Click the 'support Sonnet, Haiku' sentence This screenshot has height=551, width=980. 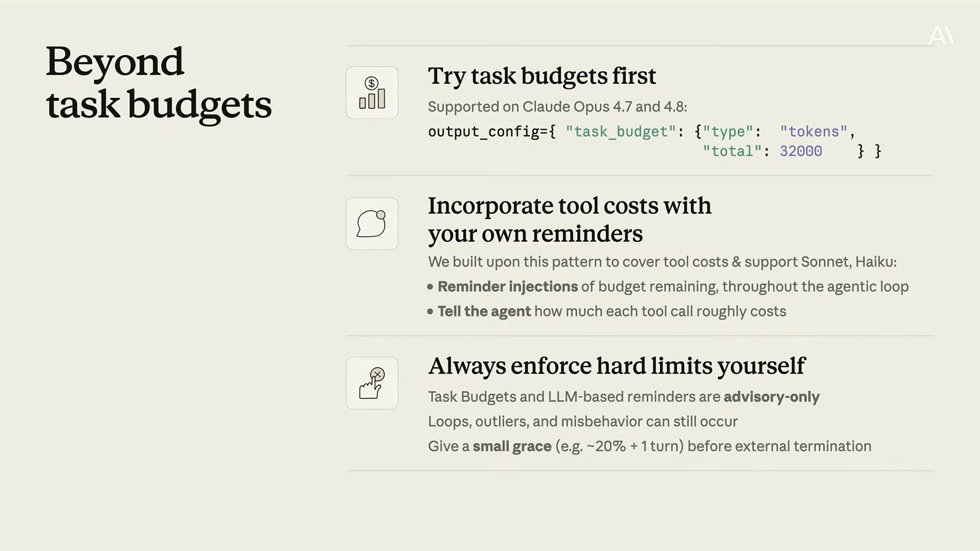point(662,262)
